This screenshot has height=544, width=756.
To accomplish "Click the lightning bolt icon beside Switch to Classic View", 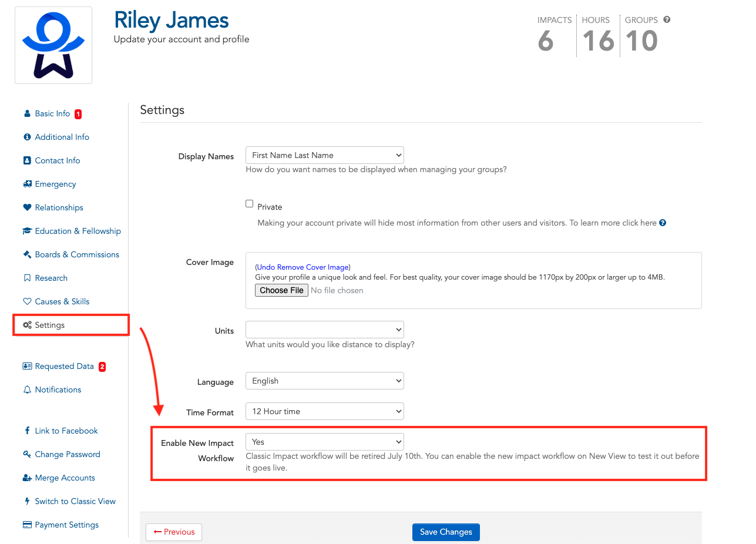I will [x=27, y=501].
